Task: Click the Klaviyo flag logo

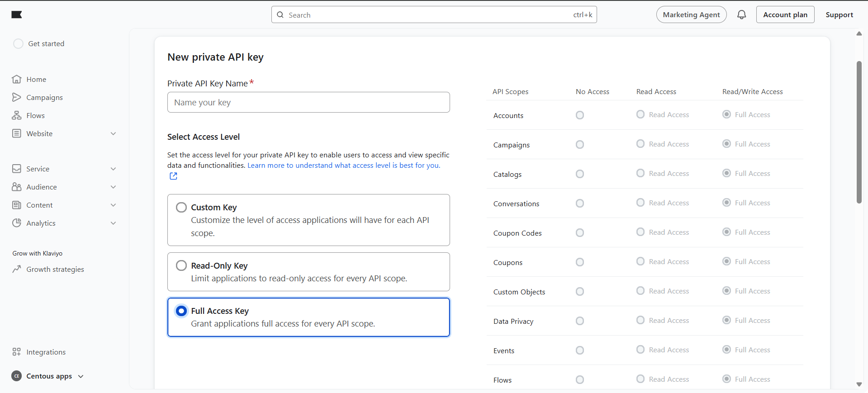Action: (17, 15)
